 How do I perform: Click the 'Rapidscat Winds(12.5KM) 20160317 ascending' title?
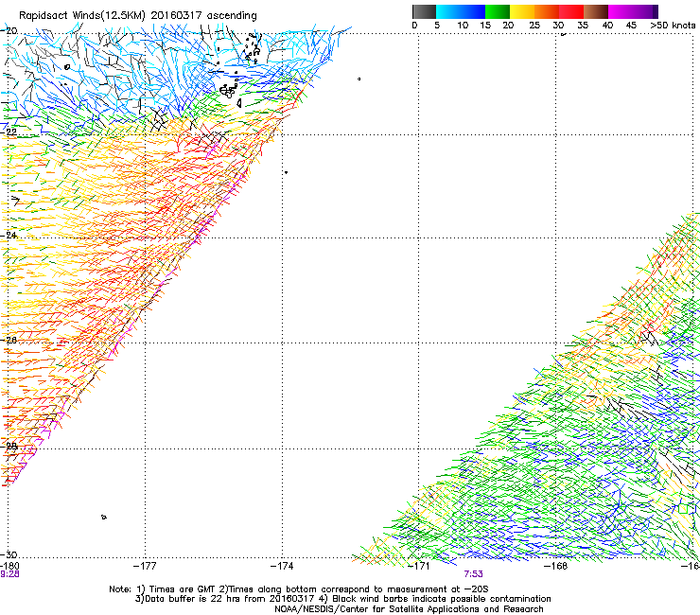click(x=137, y=16)
